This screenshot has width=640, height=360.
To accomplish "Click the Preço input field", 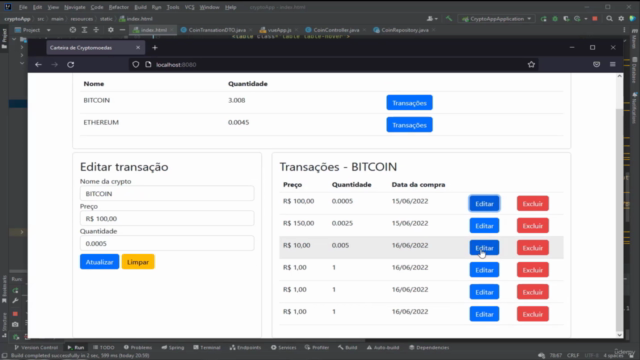I will (x=167, y=218).
